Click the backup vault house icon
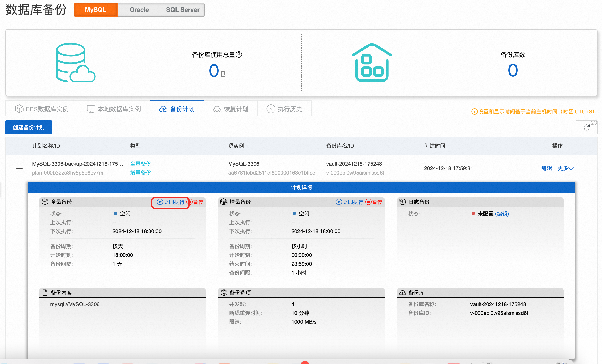The width and height of the screenshot is (602, 364). tap(372, 63)
